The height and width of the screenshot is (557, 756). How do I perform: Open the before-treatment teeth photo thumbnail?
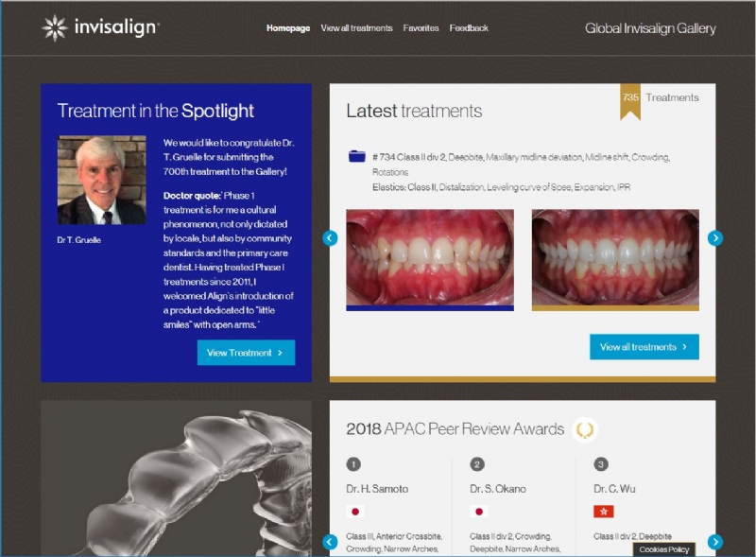click(430, 260)
